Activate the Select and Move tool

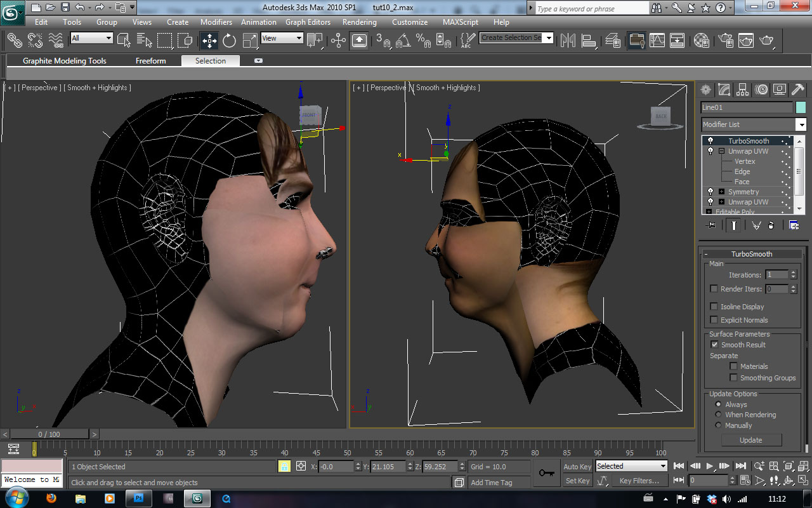[209, 41]
